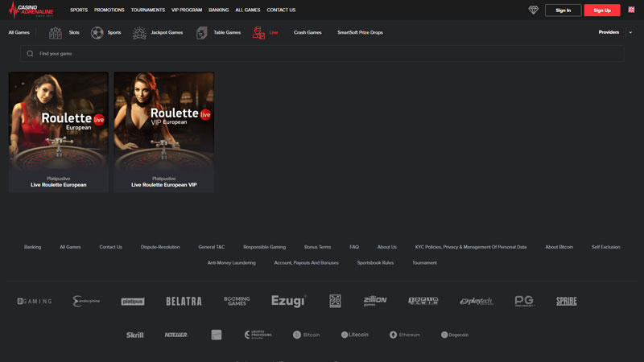Image resolution: width=644 pixels, height=362 pixels.
Task: Click the Litecoin payment logo
Action: pos(355,335)
